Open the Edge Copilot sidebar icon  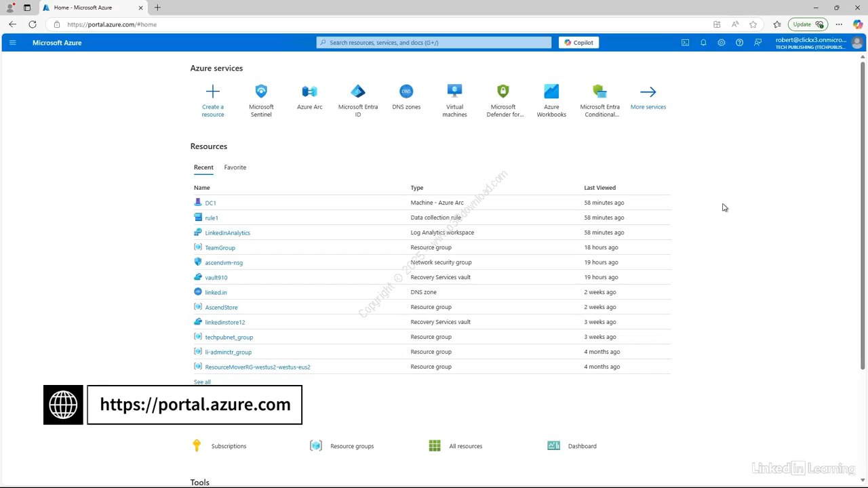(x=857, y=24)
